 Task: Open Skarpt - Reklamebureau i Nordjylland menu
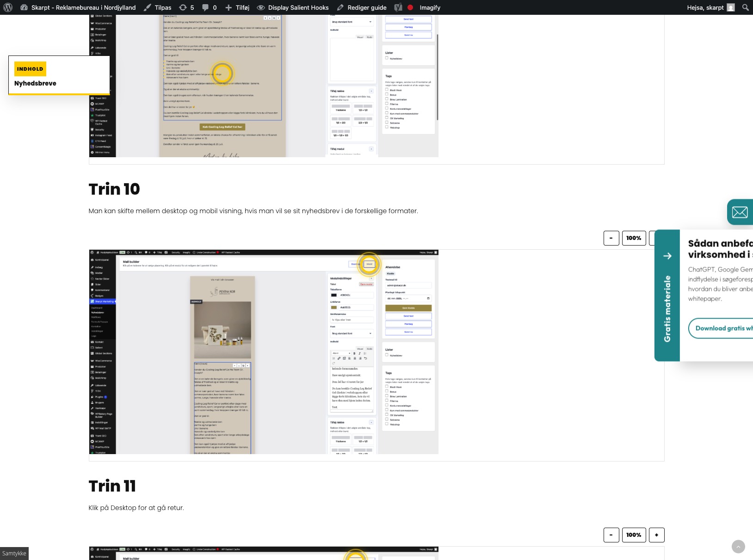coord(78,7)
